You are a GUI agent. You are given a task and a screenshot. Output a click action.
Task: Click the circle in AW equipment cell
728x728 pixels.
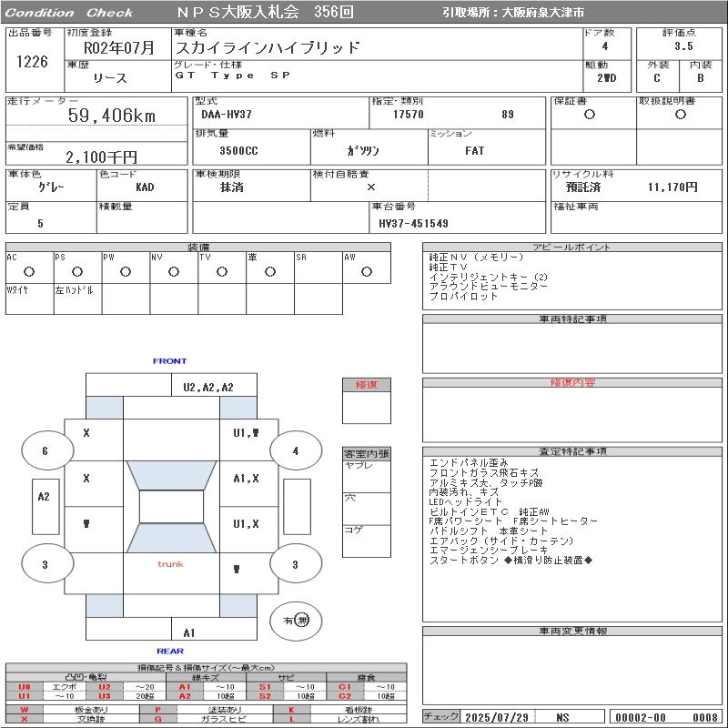click(367, 271)
